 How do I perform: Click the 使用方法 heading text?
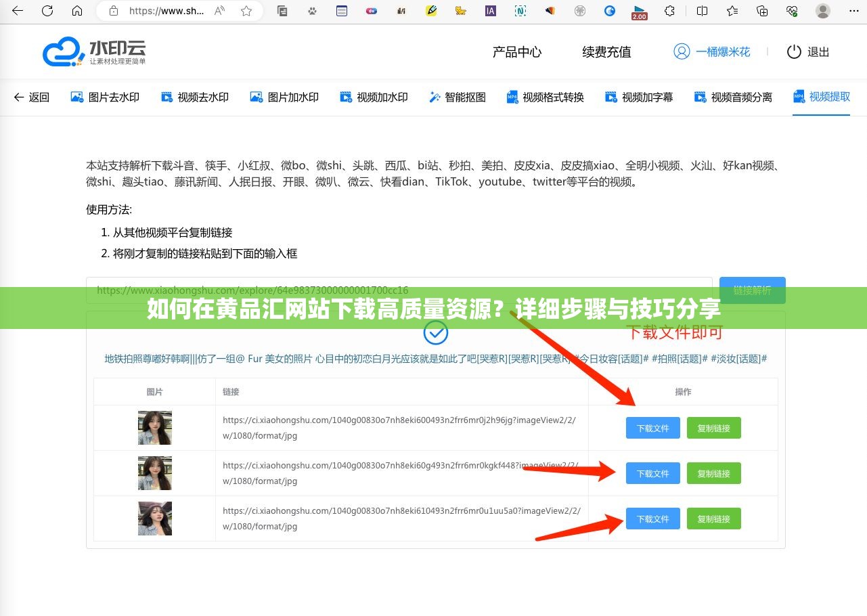pos(109,209)
